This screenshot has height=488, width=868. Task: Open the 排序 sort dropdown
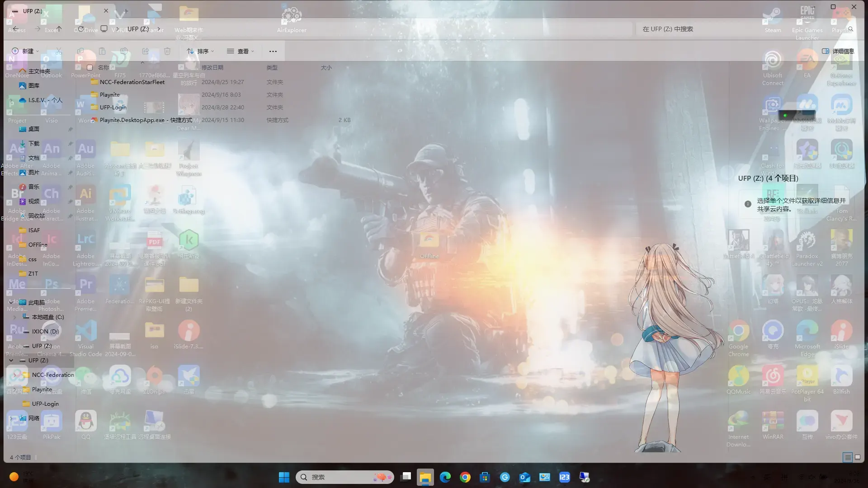pos(200,51)
